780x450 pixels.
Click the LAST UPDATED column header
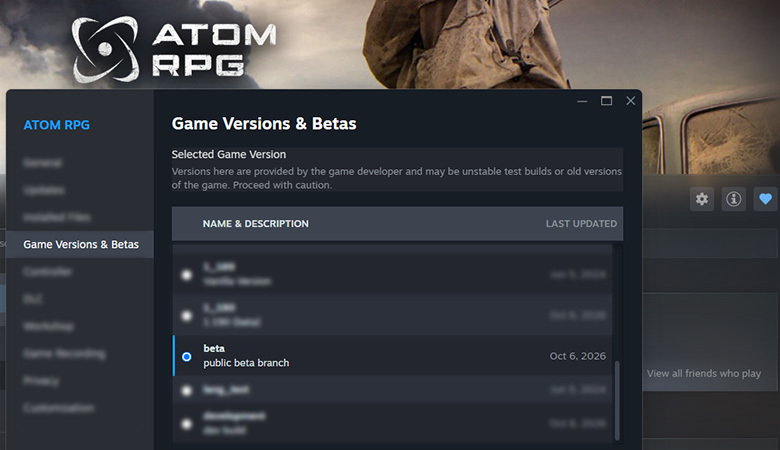581,224
